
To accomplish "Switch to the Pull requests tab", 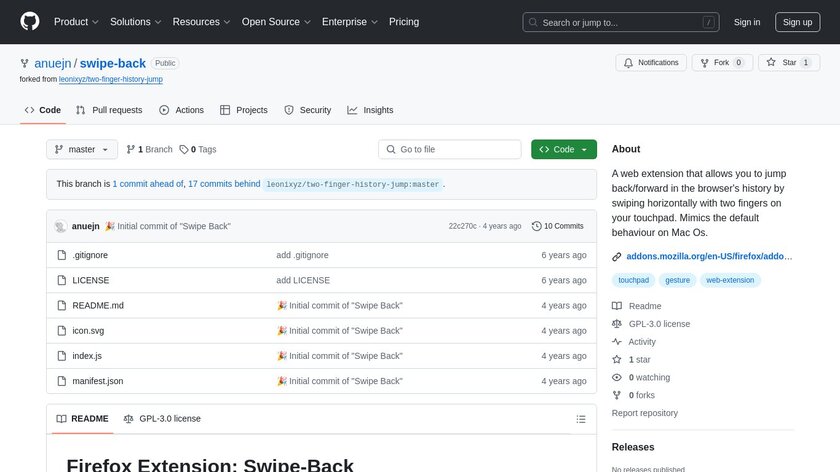I will click(x=109, y=110).
